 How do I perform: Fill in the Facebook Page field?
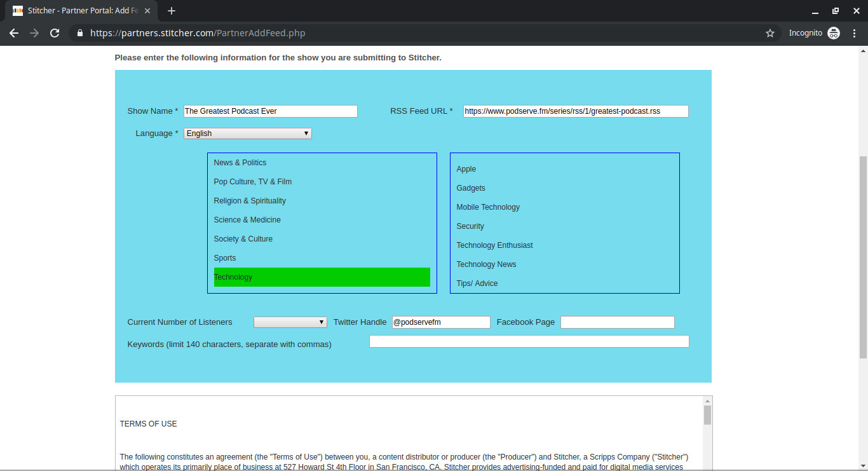[618, 322]
